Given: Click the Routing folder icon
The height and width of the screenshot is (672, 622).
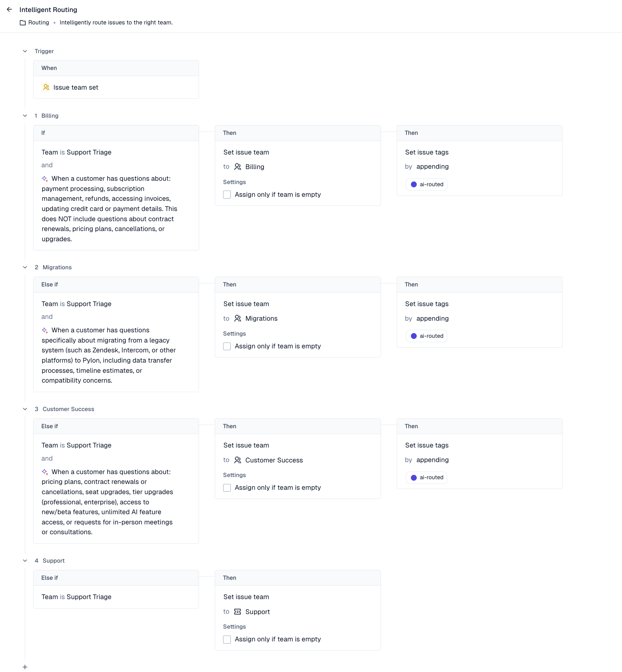Looking at the screenshot, I should point(23,23).
